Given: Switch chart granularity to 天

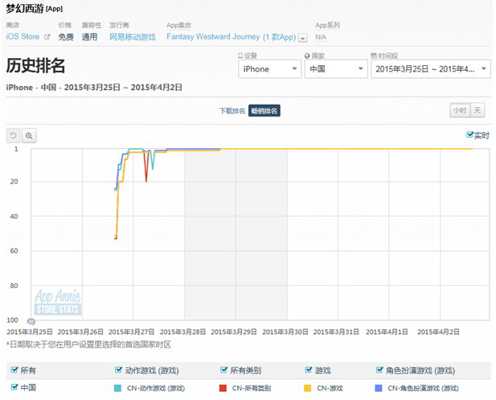Looking at the screenshot, I should pos(477,110).
